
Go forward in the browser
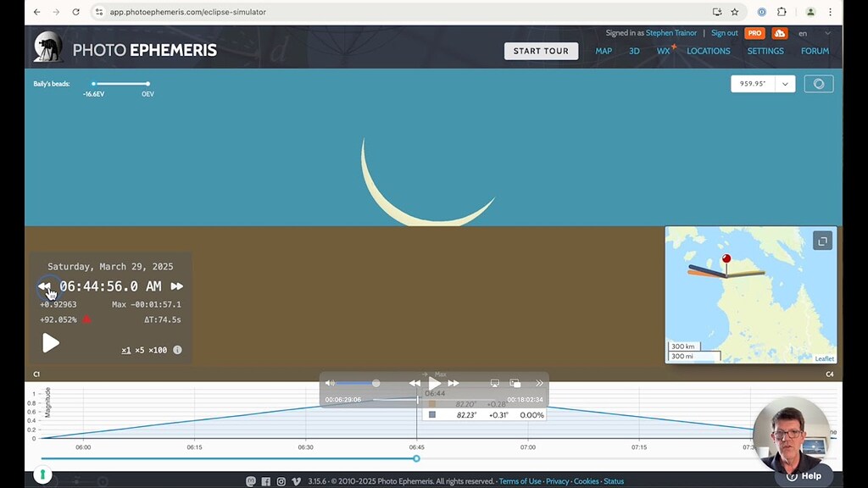coord(56,12)
